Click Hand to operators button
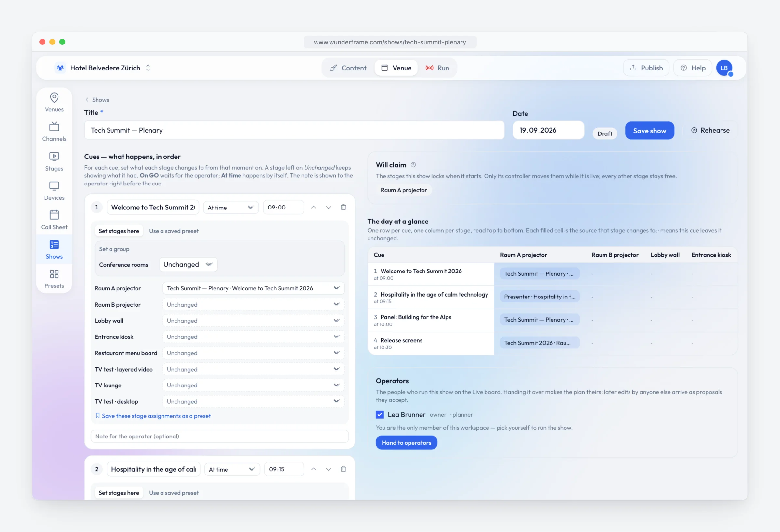780x532 pixels. tap(406, 442)
